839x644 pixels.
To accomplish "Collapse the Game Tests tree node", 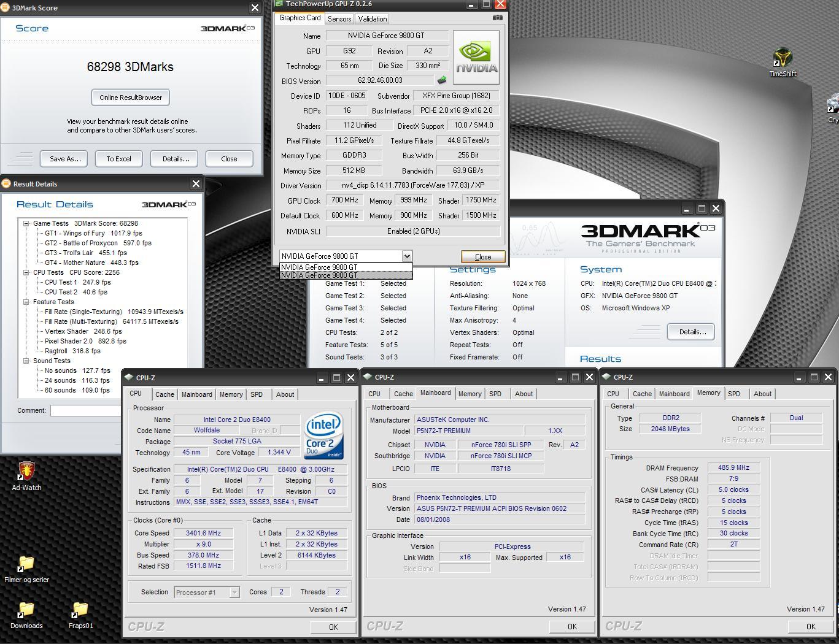I will coord(26,223).
